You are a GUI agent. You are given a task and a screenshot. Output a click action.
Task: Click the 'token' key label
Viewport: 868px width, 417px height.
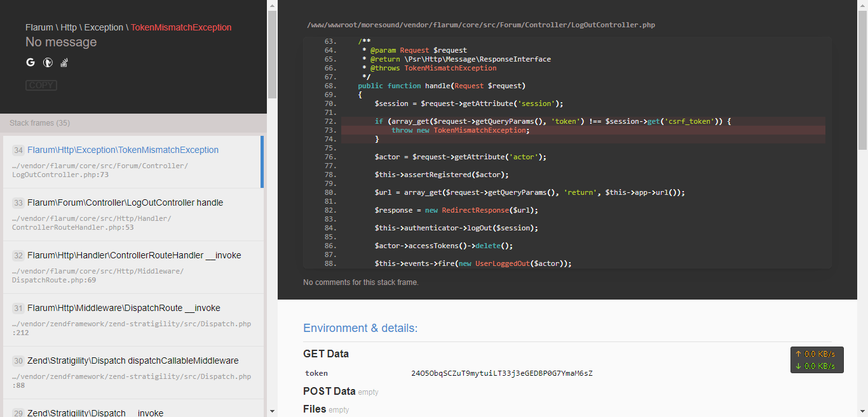point(316,373)
